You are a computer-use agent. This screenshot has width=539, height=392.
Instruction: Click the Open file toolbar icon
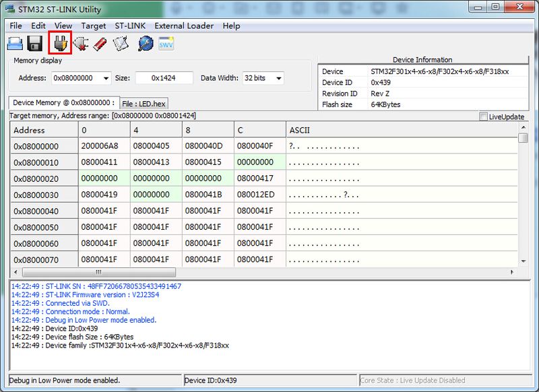click(15, 44)
